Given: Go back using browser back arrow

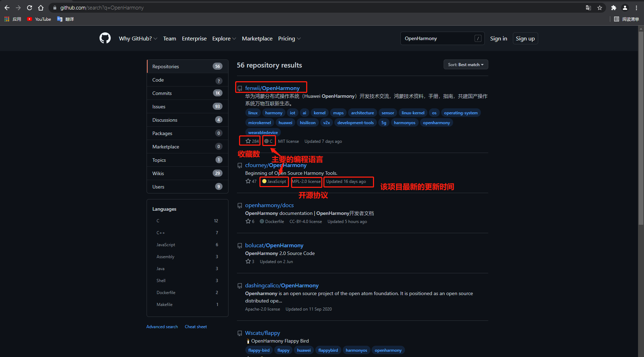Looking at the screenshot, I should pyautogui.click(x=7, y=8).
